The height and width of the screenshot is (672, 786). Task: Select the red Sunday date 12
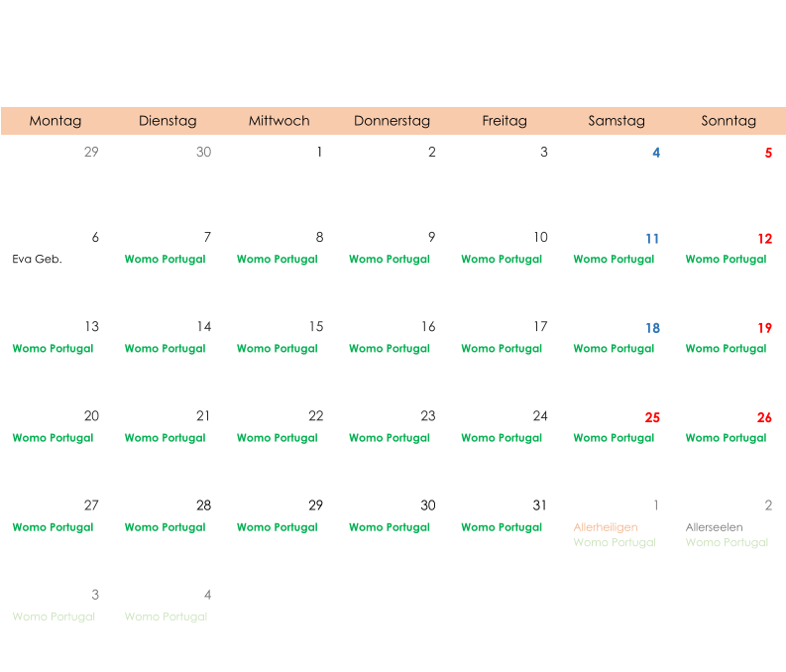coord(764,239)
